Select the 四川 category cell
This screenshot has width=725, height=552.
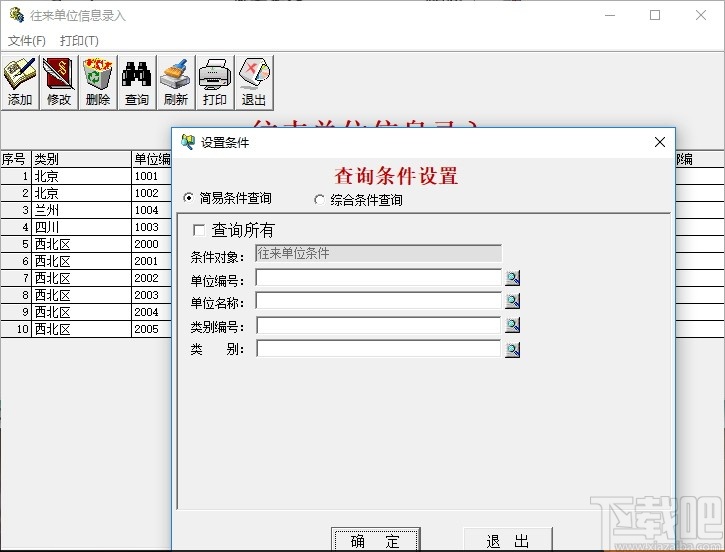(x=81, y=227)
